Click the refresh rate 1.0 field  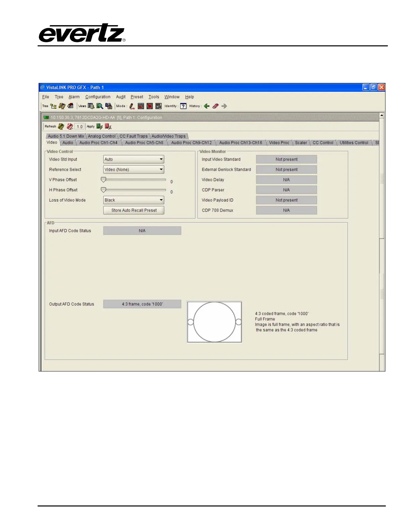(80, 127)
